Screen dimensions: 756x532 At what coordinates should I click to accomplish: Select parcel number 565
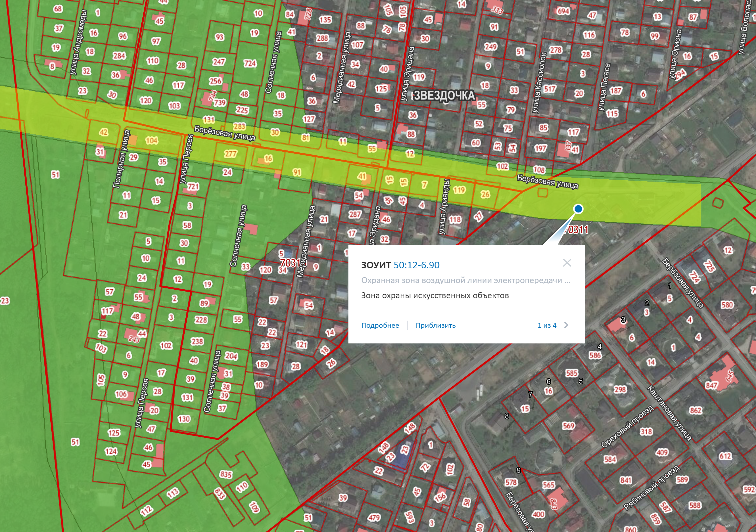549,485
